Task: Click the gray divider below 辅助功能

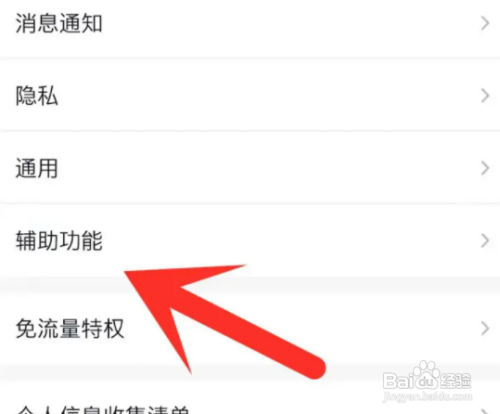Action: 250,285
